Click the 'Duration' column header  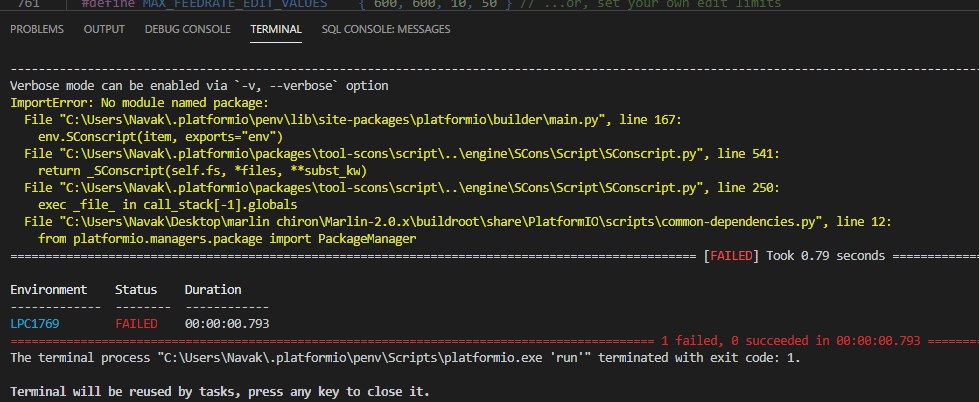tap(213, 290)
